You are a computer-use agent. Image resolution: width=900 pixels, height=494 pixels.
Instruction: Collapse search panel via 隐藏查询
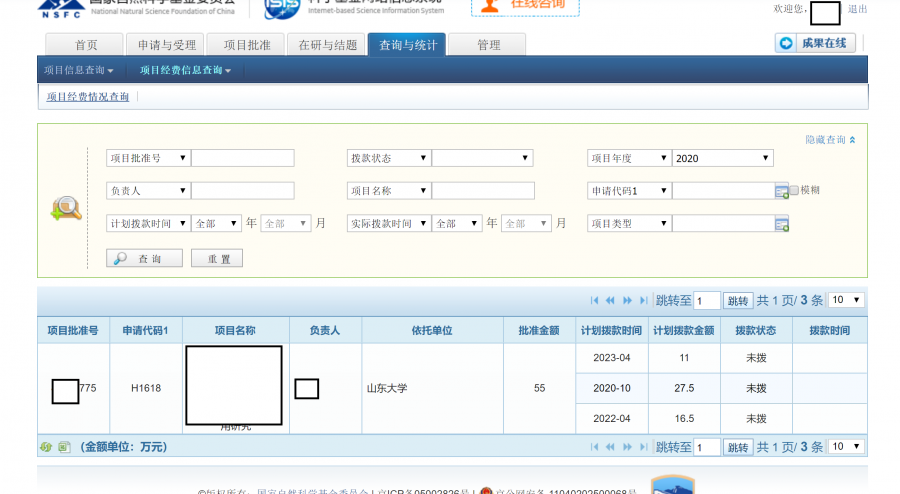[x=830, y=140]
